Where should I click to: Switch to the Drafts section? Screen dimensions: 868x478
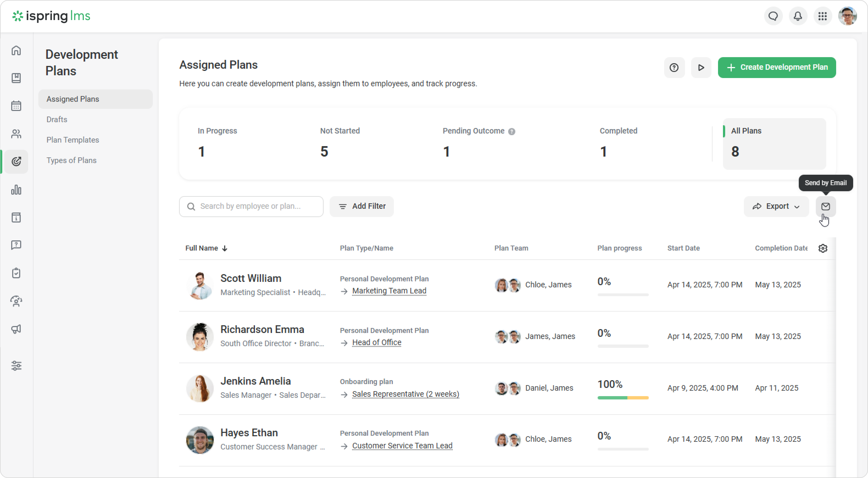pos(57,119)
